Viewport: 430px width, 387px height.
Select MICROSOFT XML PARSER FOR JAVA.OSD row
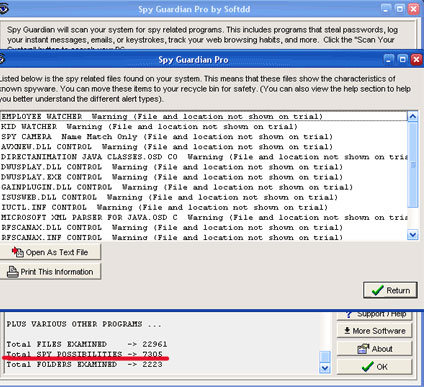tap(203, 218)
